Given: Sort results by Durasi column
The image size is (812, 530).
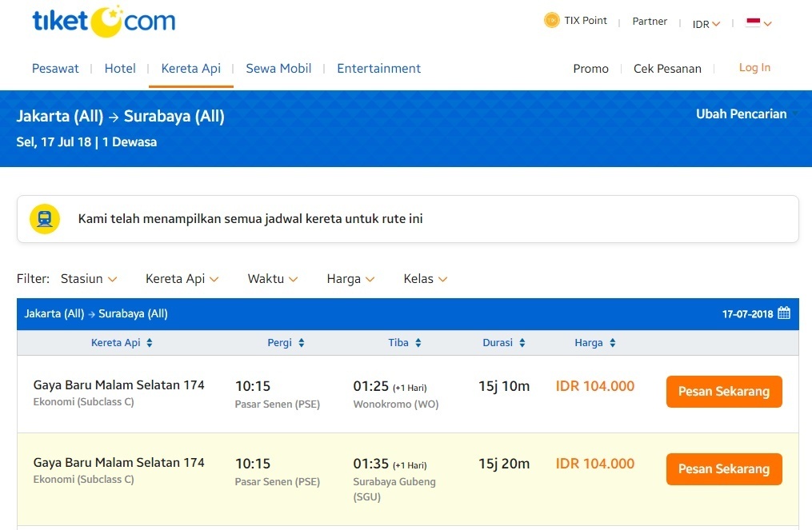Looking at the screenshot, I should click(x=522, y=343).
